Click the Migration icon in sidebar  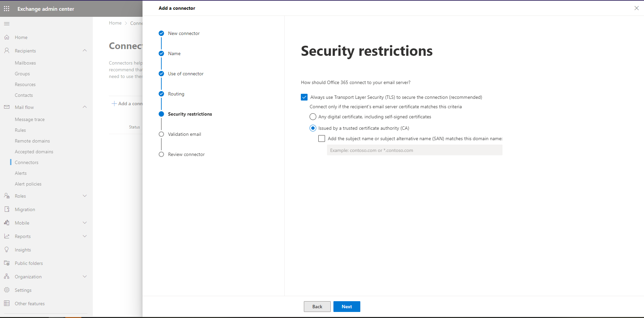(x=7, y=209)
